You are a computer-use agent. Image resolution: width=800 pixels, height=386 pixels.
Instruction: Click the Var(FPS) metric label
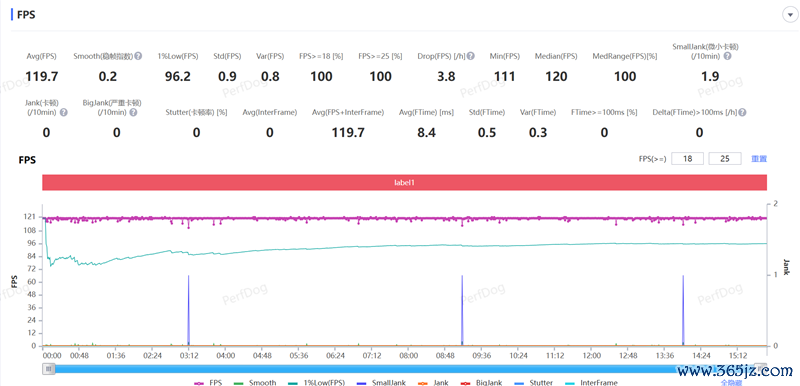269,56
